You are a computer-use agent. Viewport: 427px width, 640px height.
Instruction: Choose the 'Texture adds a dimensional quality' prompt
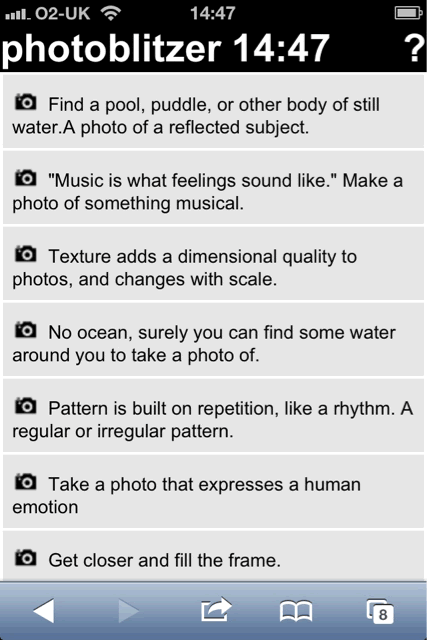pos(213,263)
